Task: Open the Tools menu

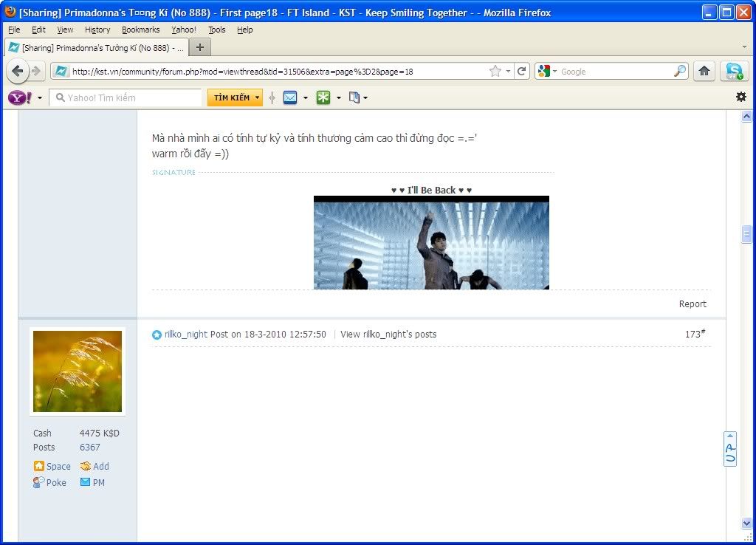Action: click(216, 30)
